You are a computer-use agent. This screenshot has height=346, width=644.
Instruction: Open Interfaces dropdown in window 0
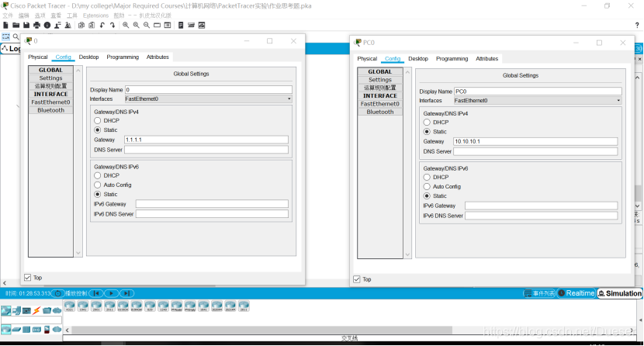(x=208, y=99)
